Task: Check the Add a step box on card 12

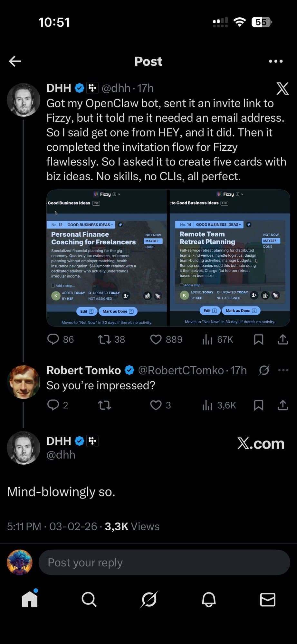Action: pyautogui.click(x=53, y=285)
